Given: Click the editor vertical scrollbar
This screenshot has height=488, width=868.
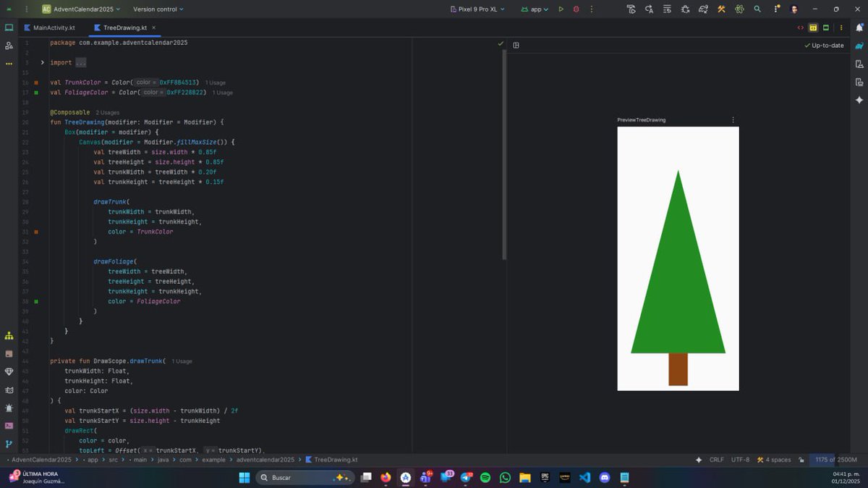Looking at the screenshot, I should tap(504, 154).
